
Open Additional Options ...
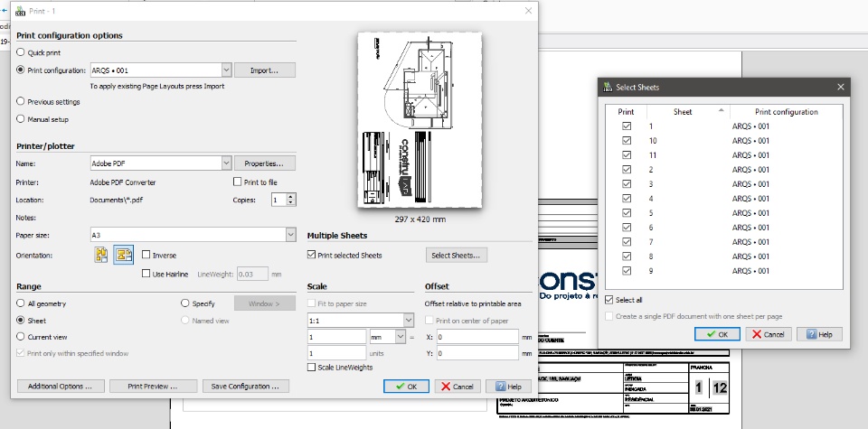click(61, 386)
